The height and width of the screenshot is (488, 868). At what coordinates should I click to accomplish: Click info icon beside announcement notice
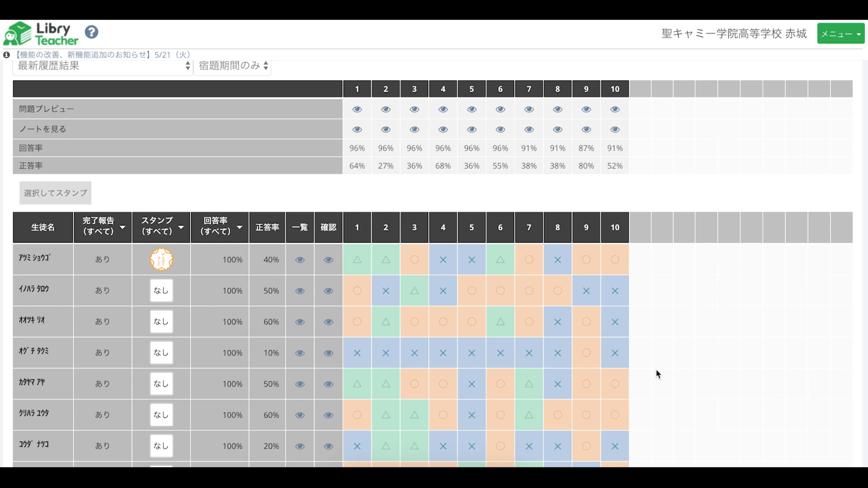[6, 55]
